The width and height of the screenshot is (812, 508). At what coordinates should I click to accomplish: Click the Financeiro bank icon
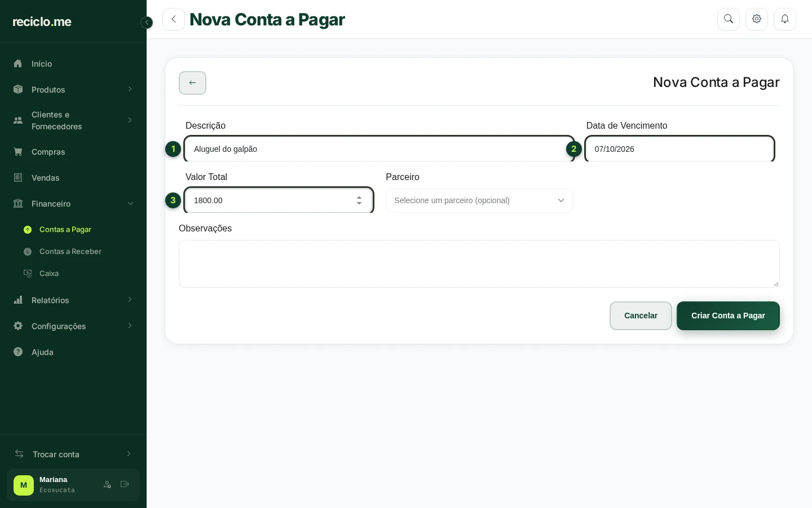pos(18,204)
